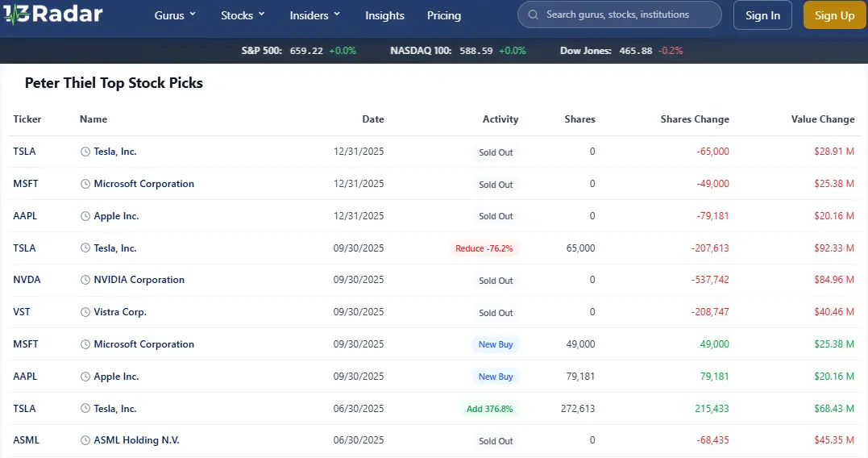Sort table by Value Change column header
This screenshot has width=868, height=458.
coord(822,119)
